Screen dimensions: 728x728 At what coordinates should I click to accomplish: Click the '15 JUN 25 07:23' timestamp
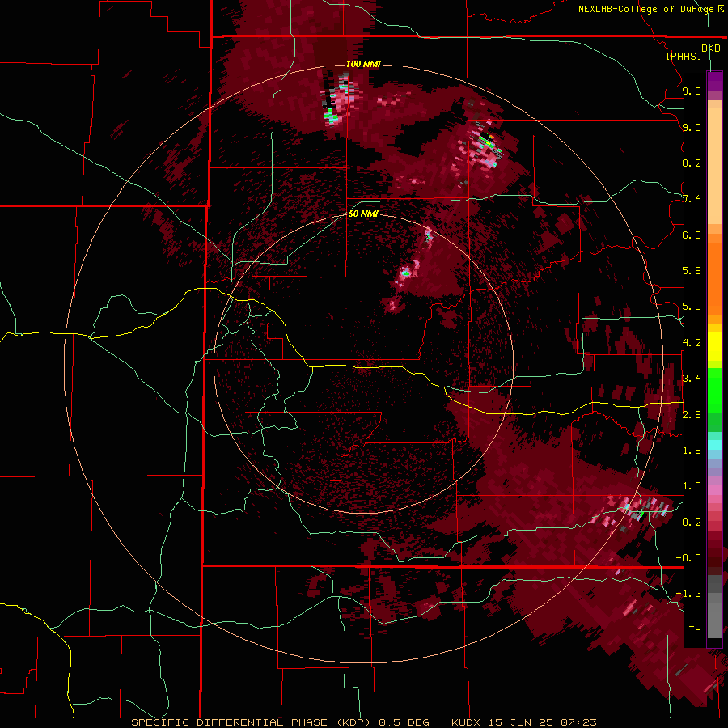pyautogui.click(x=542, y=722)
